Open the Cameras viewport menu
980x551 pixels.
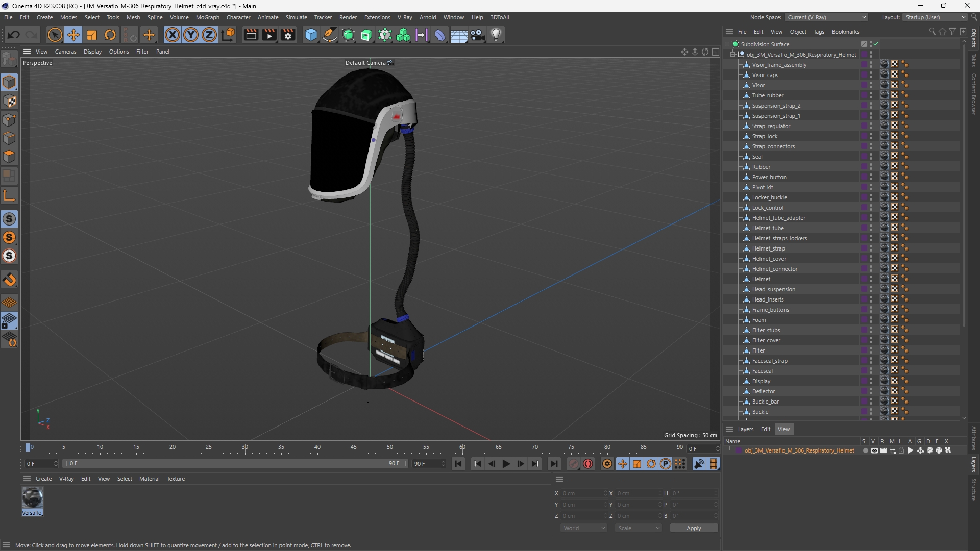click(x=65, y=52)
